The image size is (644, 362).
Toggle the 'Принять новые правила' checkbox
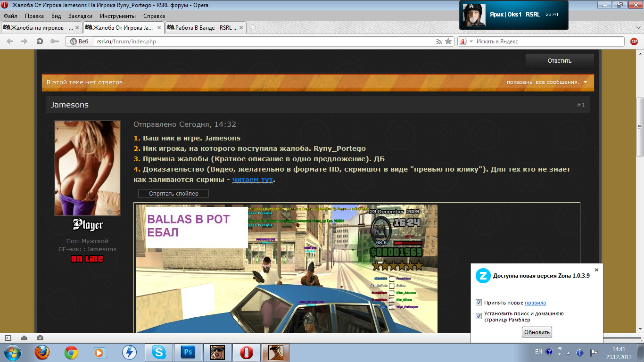[479, 303]
